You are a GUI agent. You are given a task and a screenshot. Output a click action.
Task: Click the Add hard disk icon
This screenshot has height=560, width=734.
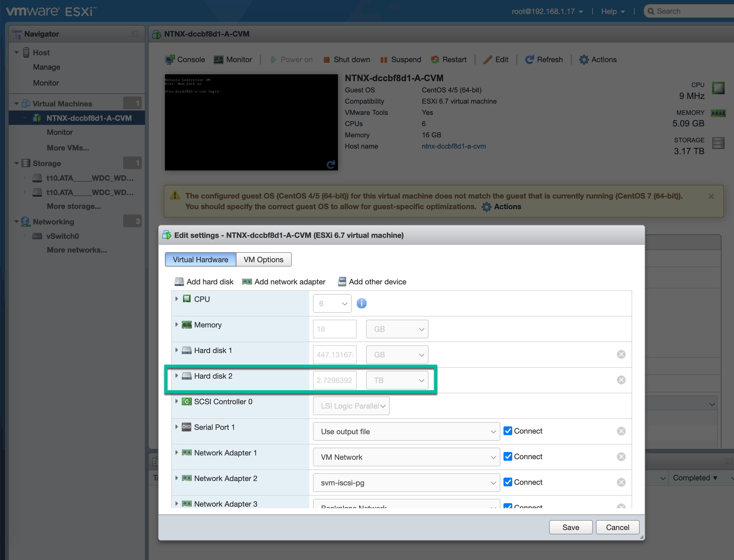(179, 282)
